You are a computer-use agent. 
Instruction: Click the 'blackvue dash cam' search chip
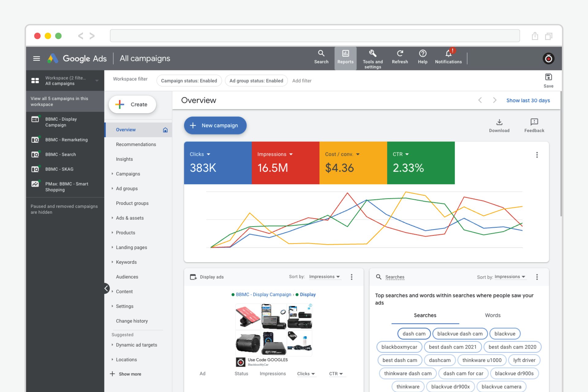[x=460, y=334]
